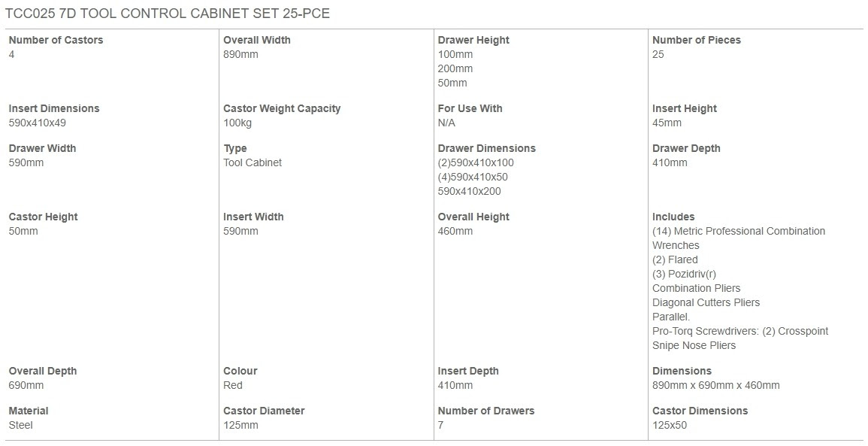Image resolution: width=868 pixels, height=446 pixels.
Task: Select the TCC025 7D Tool Control Cabinet title
Action: click(x=168, y=14)
